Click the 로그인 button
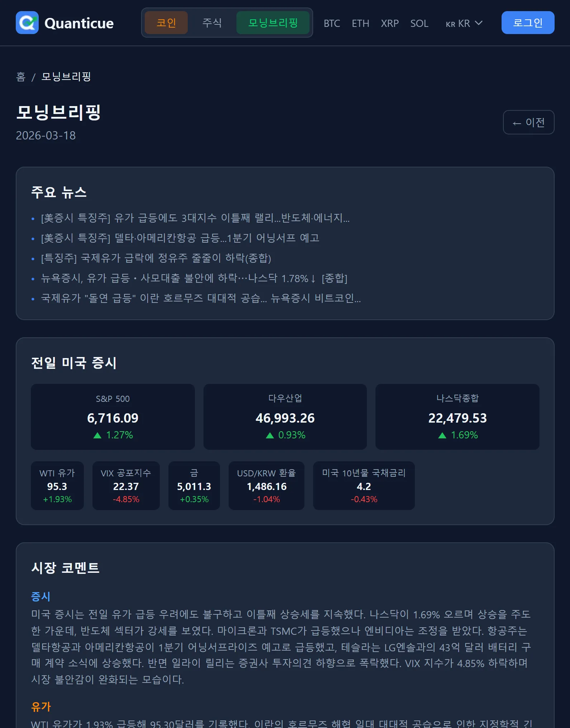 click(528, 22)
